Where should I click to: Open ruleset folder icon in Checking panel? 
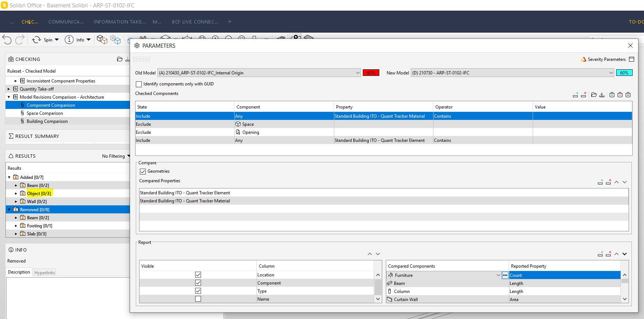click(x=120, y=59)
